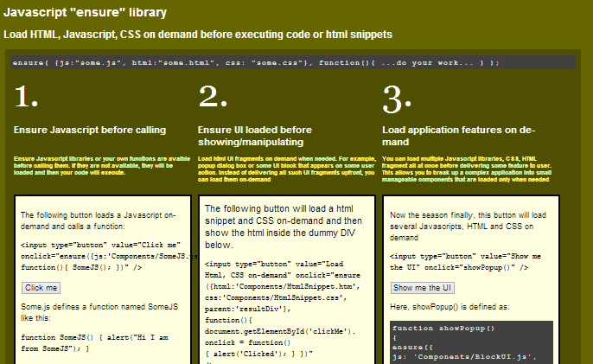Image resolution: width=593 pixels, height=364 pixels.
Task: Click yellow paragraph starting "Ensure Javascript libraries or your own"
Action: click(102, 166)
